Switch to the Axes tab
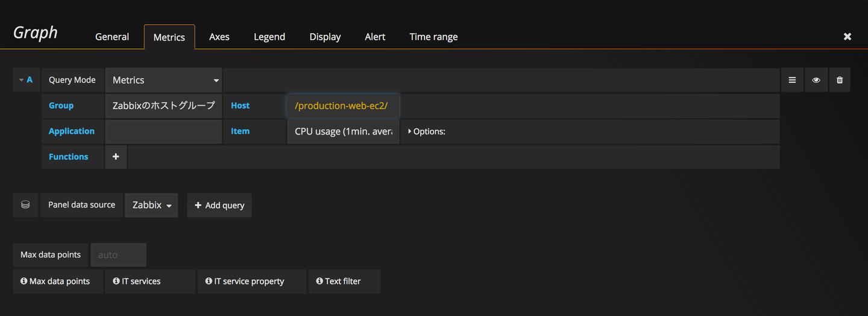The width and height of the screenshot is (868, 316). [219, 37]
